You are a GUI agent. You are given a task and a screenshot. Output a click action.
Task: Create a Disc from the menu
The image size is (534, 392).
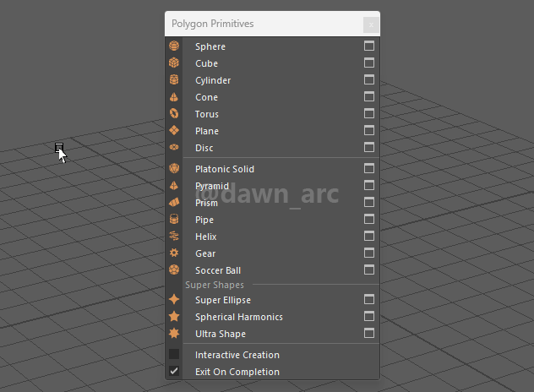point(204,148)
